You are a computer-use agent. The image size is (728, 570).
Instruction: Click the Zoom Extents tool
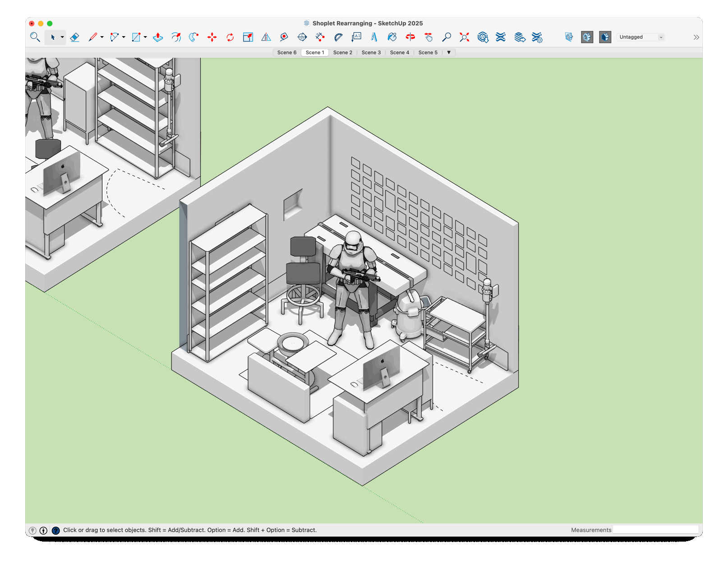(x=465, y=37)
